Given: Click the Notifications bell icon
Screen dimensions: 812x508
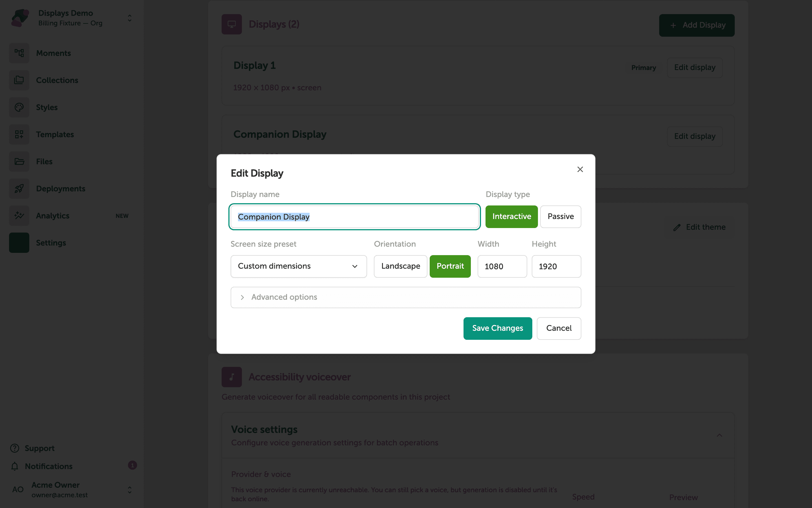Looking at the screenshot, I should pos(15,466).
